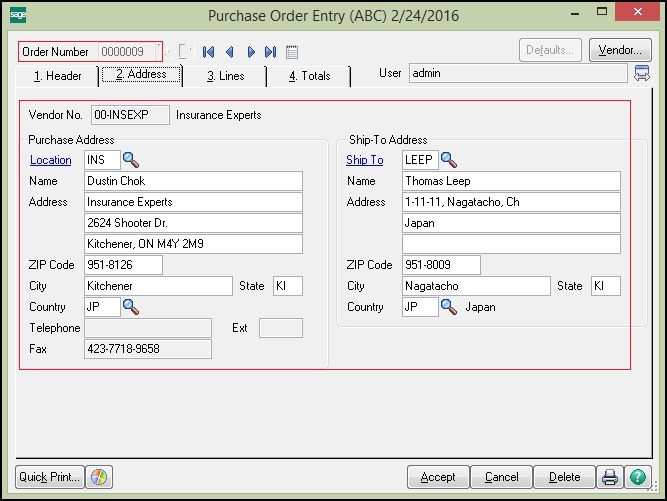This screenshot has width=667, height=501.
Task: Open Purchase Address Country lookup
Action: click(x=131, y=307)
